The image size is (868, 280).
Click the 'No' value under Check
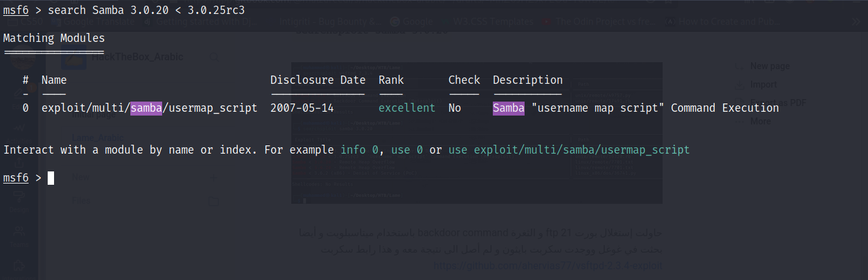(455, 108)
